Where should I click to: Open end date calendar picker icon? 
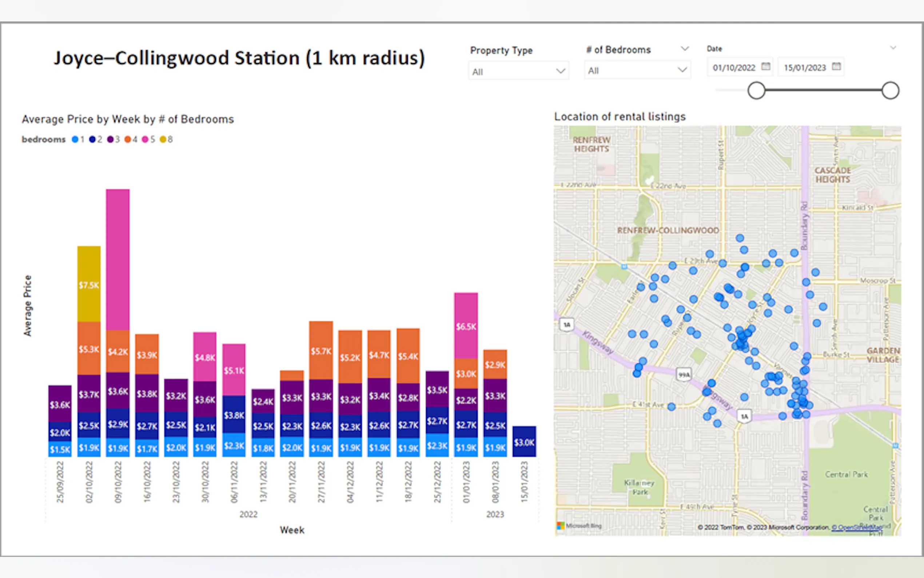tap(836, 67)
